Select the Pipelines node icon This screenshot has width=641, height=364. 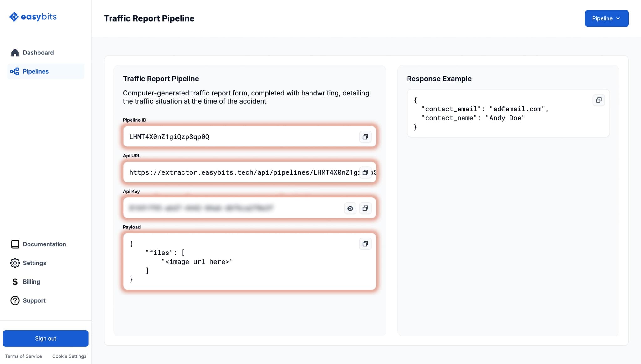coord(15,71)
